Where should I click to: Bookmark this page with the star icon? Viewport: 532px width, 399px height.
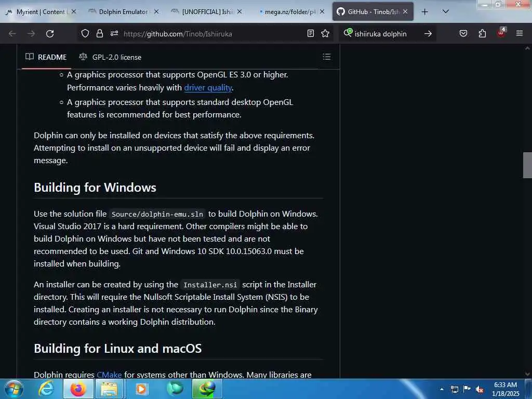click(325, 33)
